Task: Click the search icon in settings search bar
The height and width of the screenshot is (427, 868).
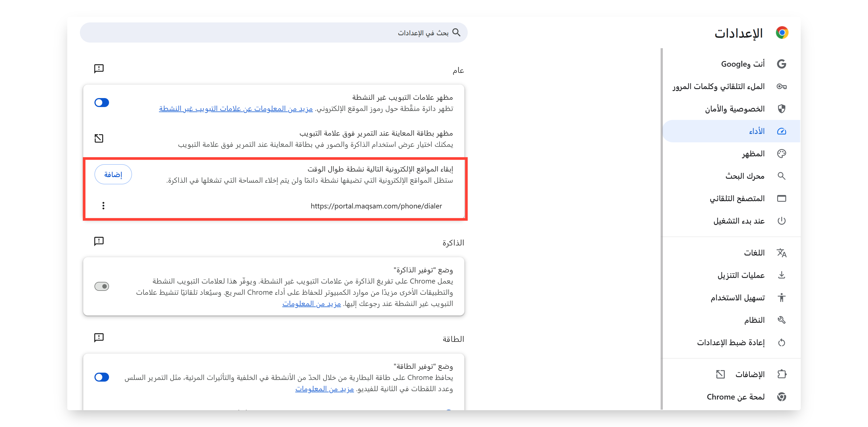Action: pyautogui.click(x=456, y=32)
